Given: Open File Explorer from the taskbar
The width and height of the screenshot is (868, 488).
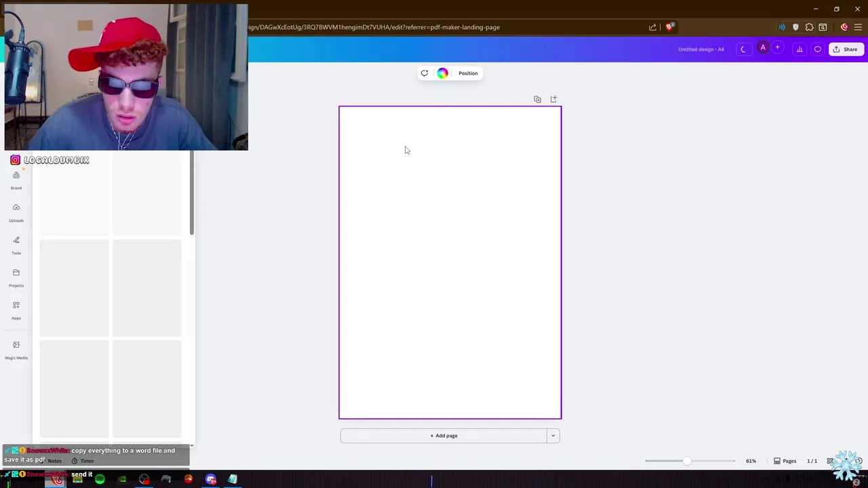Looking at the screenshot, I should 77,480.
